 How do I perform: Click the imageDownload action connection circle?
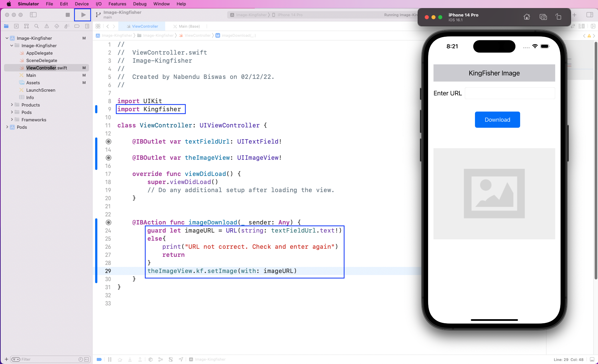(x=109, y=222)
